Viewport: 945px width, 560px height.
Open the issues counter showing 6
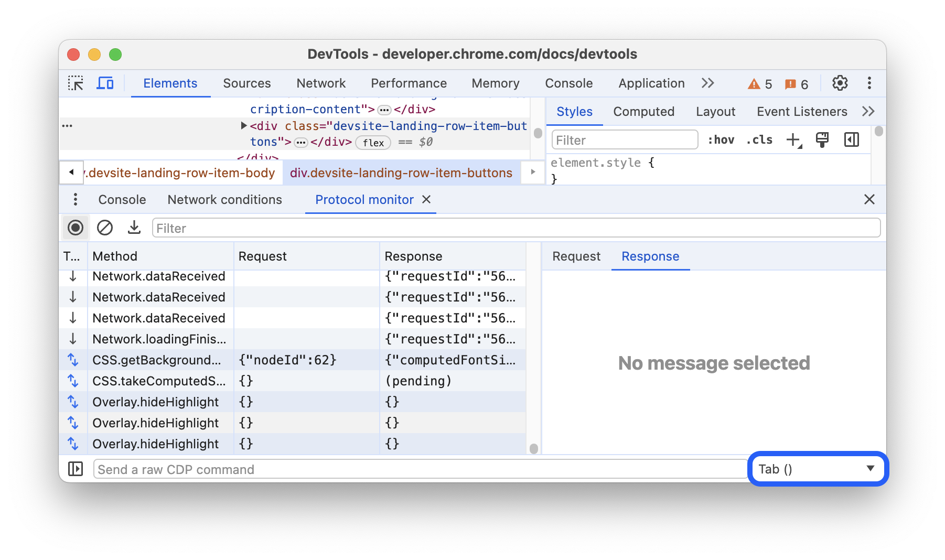click(796, 83)
